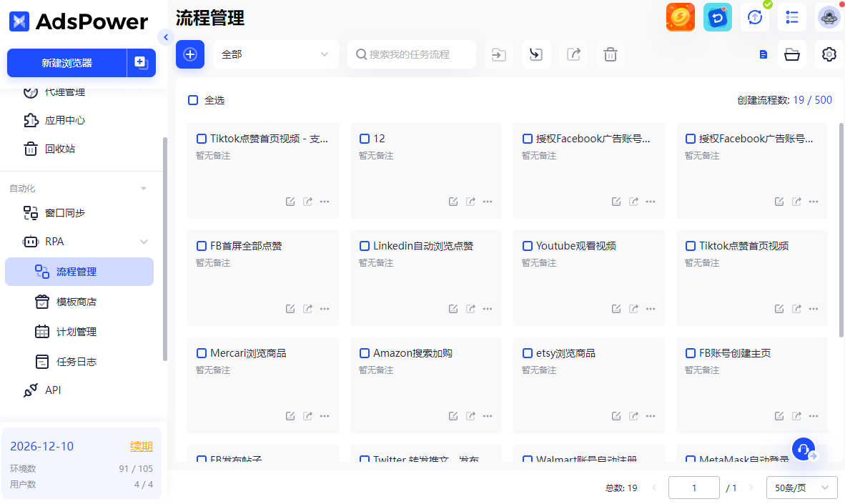The width and height of the screenshot is (845, 504).
Task: Check the checkbox for flow 12
Action: pyautogui.click(x=365, y=139)
